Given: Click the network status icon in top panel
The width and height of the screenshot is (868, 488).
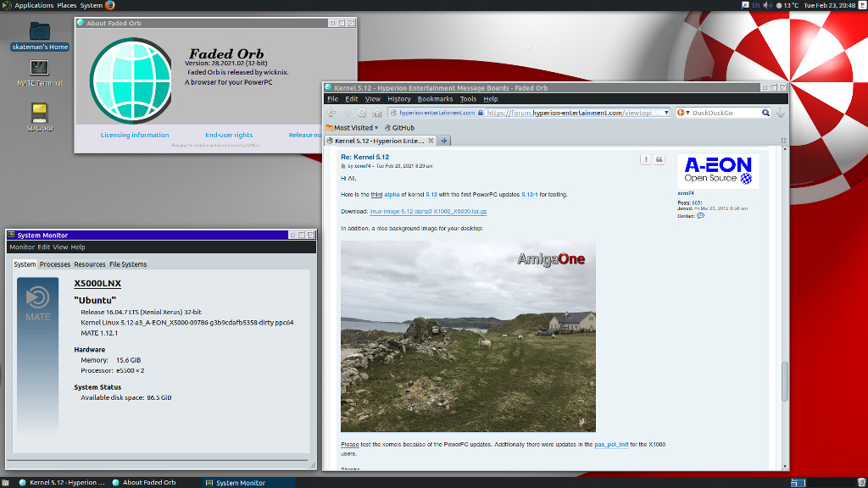Looking at the screenshot, I should (x=745, y=5).
